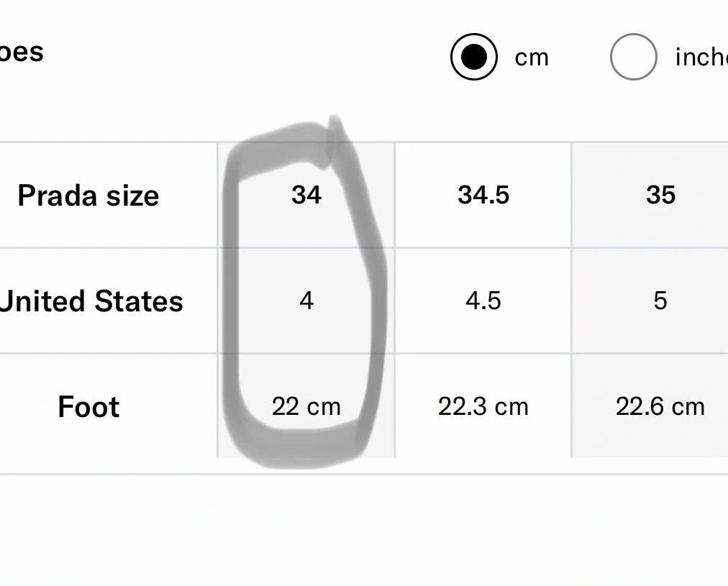
Task: Click United States size 4 cell
Action: [306, 301]
